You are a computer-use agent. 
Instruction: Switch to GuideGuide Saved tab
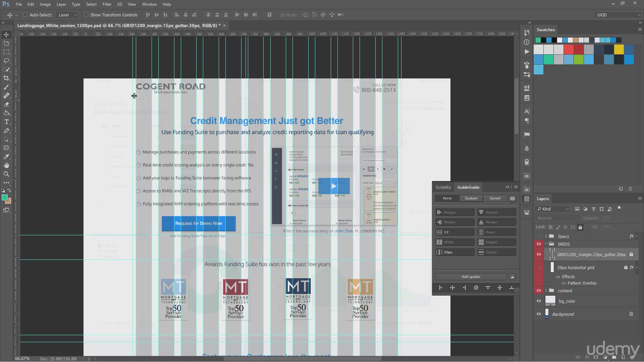click(495, 198)
